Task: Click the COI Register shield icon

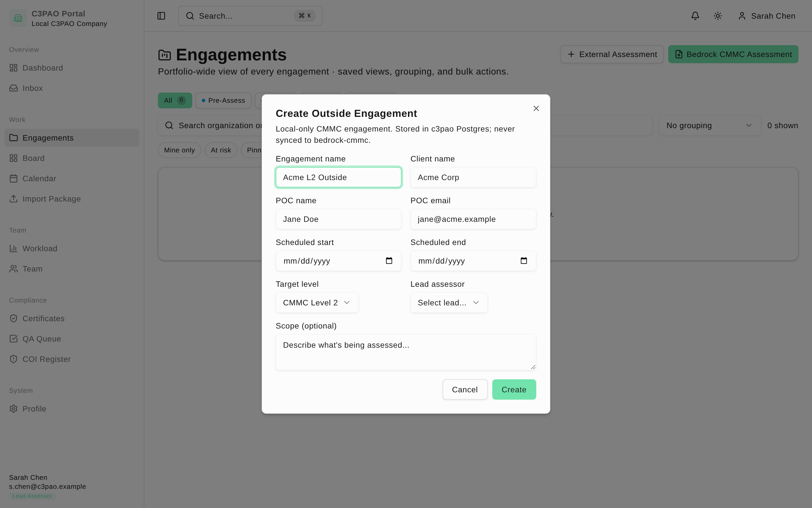Action: click(x=14, y=359)
